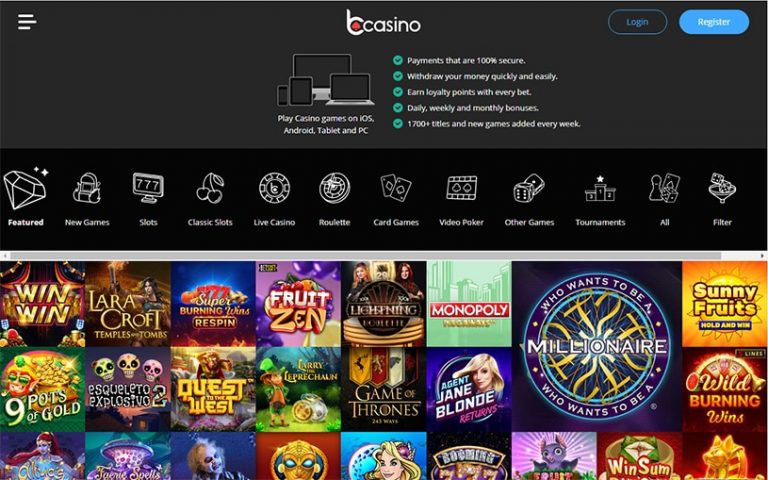Image resolution: width=768 pixels, height=480 pixels.
Task: Open the Fruit Zen game thumbnail
Action: coord(298,304)
